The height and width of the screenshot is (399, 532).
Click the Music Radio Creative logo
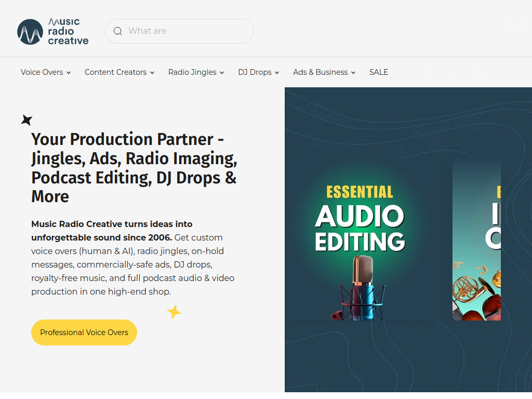coord(52,32)
